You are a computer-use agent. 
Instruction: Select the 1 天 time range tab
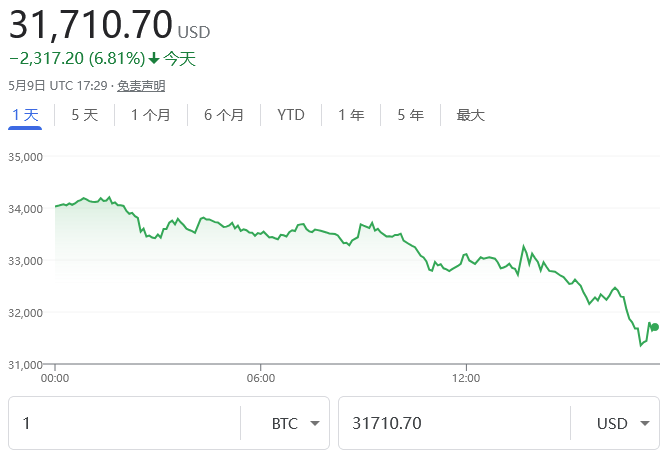coord(25,115)
